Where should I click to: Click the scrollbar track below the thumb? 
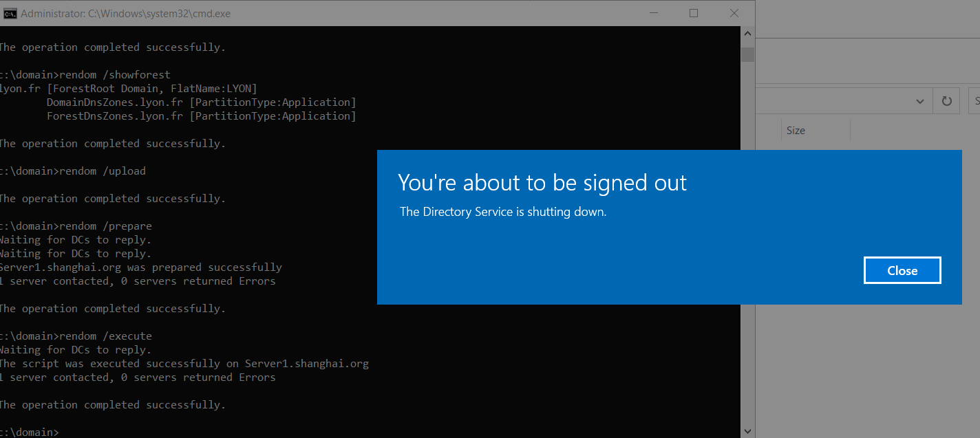tap(747, 241)
